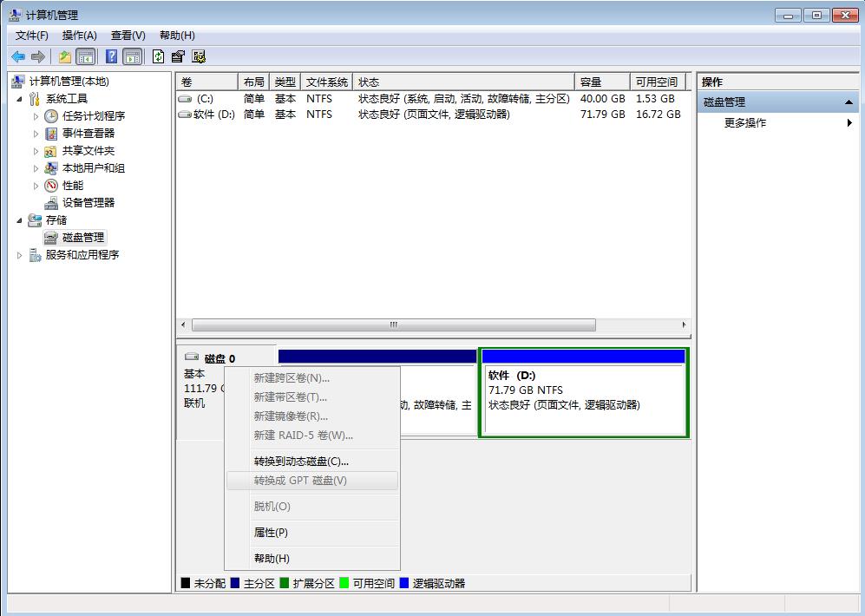Expand the 服务和应用程序 node
This screenshot has height=616, width=865.
[x=19, y=255]
